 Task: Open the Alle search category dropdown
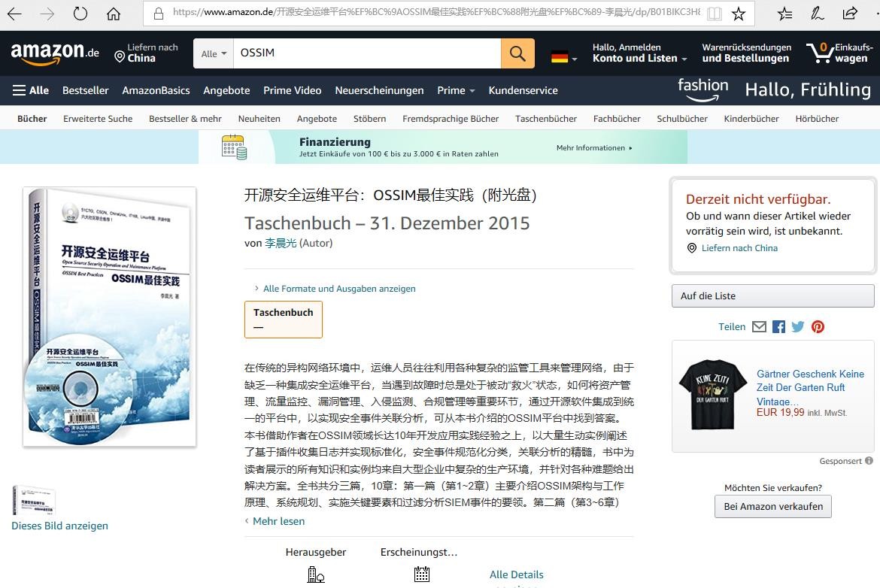(x=214, y=54)
